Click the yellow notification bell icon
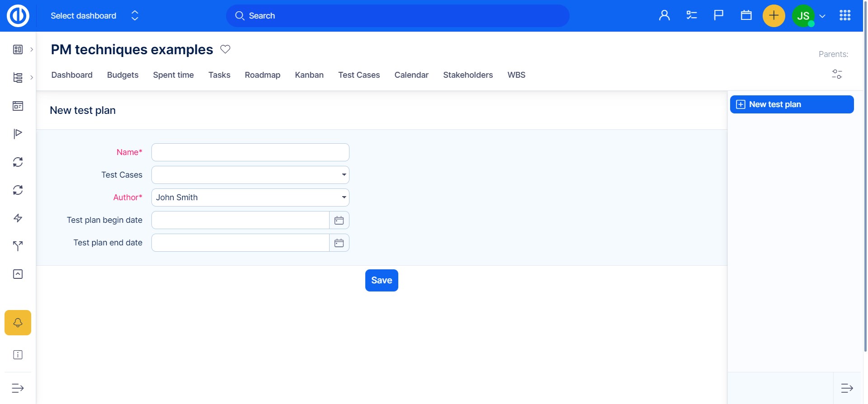The image size is (868, 404). click(18, 323)
